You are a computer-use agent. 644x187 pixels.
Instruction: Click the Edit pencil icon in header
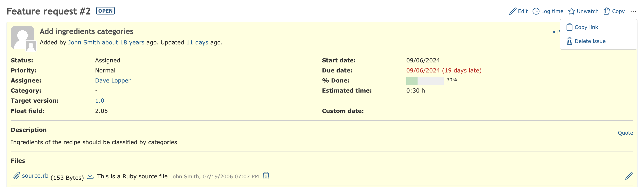512,11
